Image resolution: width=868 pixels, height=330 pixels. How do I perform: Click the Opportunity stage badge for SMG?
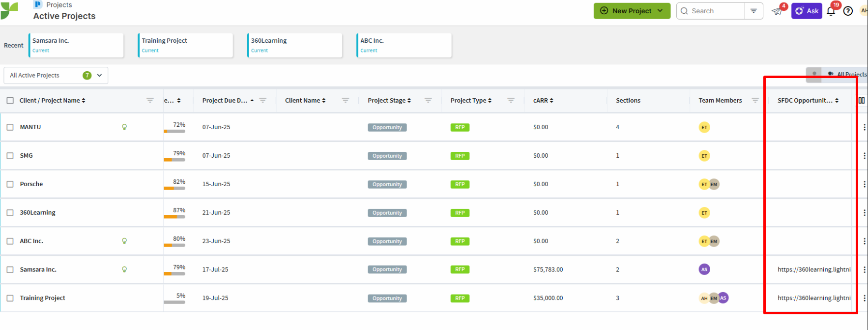click(387, 156)
